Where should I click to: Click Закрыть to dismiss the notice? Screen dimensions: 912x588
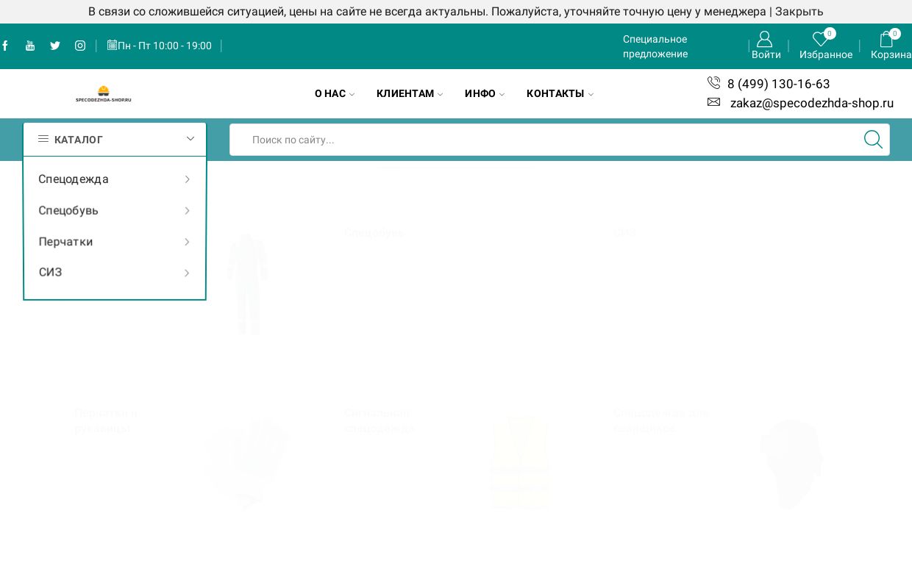[799, 12]
